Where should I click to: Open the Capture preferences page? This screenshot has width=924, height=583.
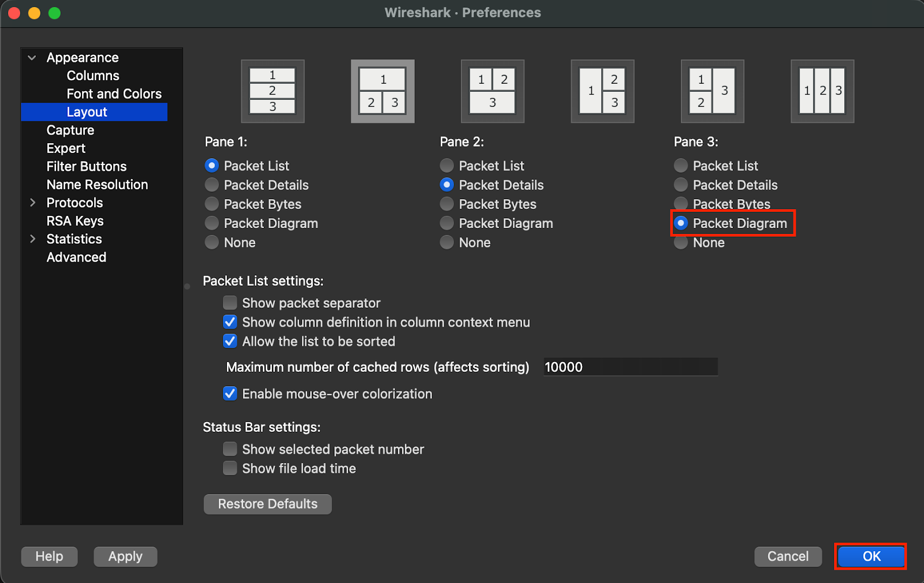click(x=70, y=130)
